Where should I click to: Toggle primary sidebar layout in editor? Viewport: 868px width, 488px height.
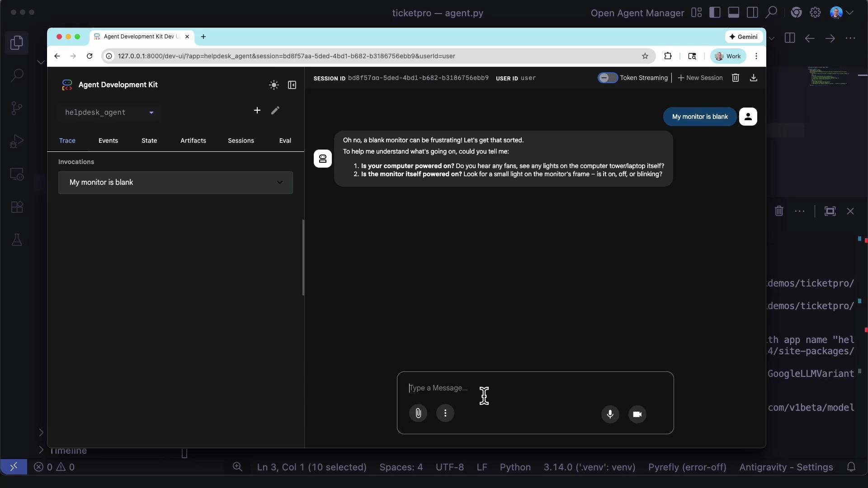click(715, 13)
